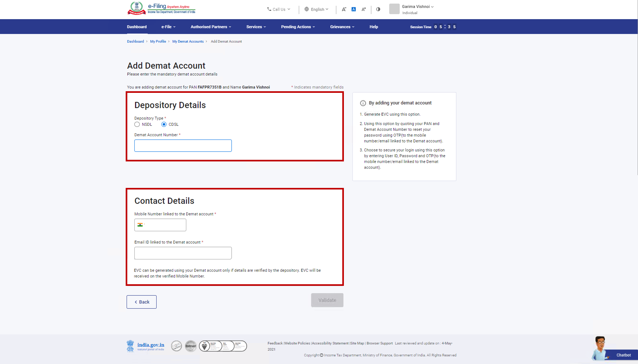The image size is (638, 364).
Task: Click the contrast toggle icon
Action: [x=378, y=9]
